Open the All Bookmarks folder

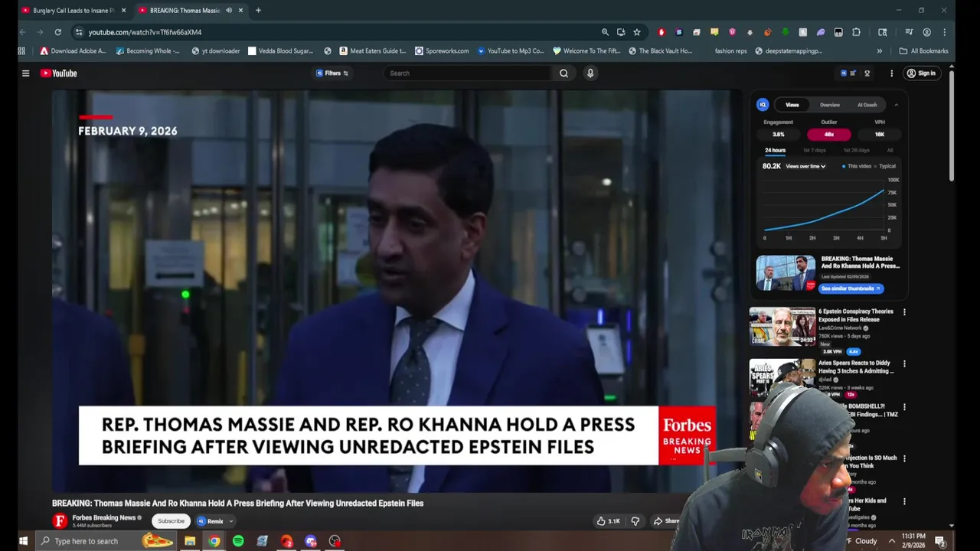(x=923, y=51)
